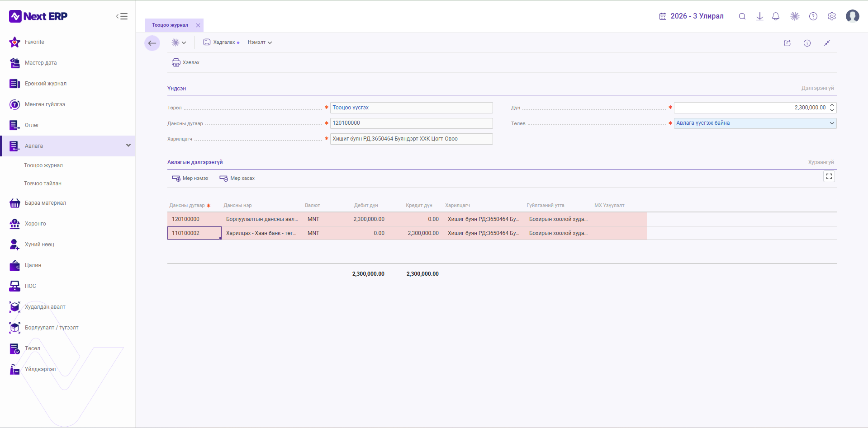Screen dimensions: 868x428
Task: Open the sparkle icon dropdown in toolbar
Action: click(179, 42)
